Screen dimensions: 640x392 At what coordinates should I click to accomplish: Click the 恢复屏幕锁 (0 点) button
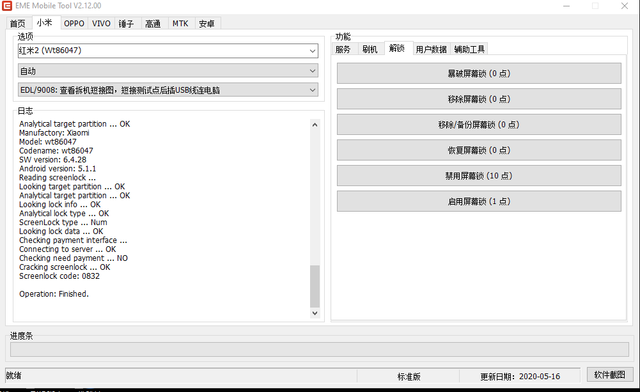click(479, 150)
